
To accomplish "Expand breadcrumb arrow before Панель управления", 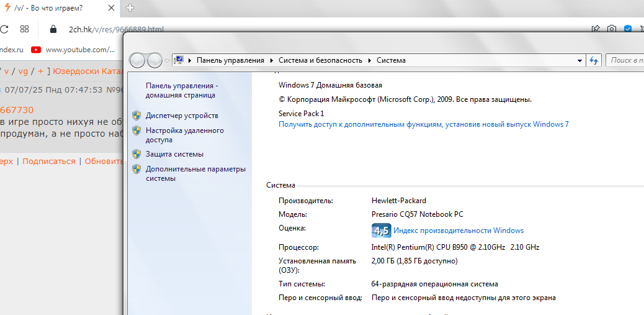I will pyautogui.click(x=190, y=60).
